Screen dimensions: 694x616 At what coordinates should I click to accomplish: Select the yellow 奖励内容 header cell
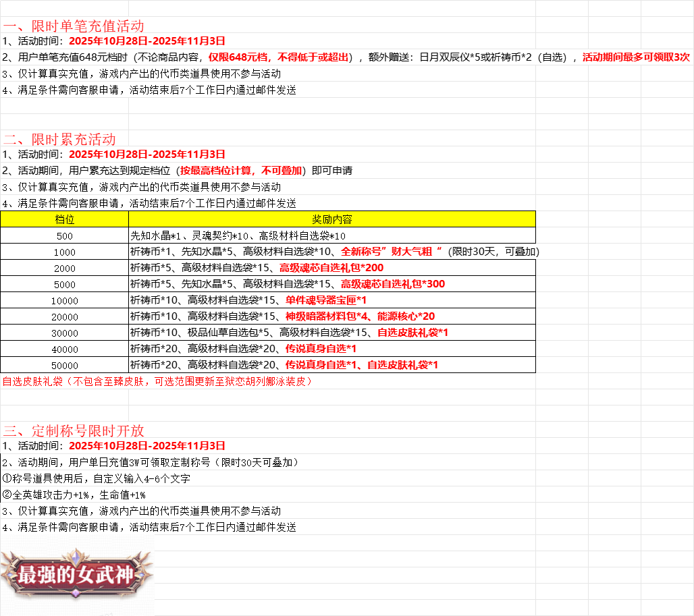point(331,219)
